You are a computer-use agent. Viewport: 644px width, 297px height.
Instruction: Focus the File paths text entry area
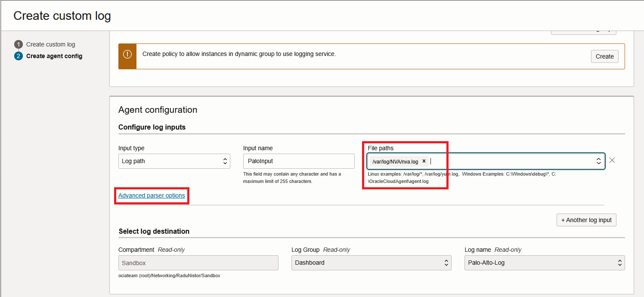[508, 161]
